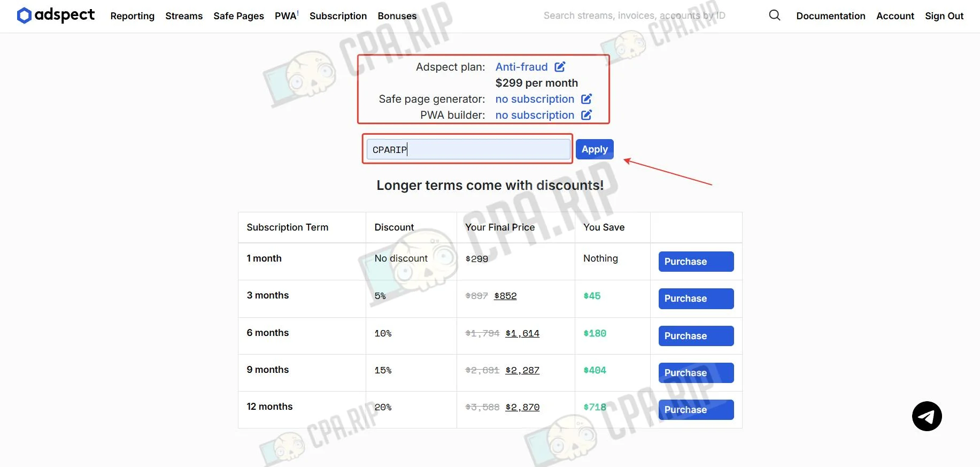
Task: Click the 'Longer terms come with discounts!' heading
Action: [490, 185]
